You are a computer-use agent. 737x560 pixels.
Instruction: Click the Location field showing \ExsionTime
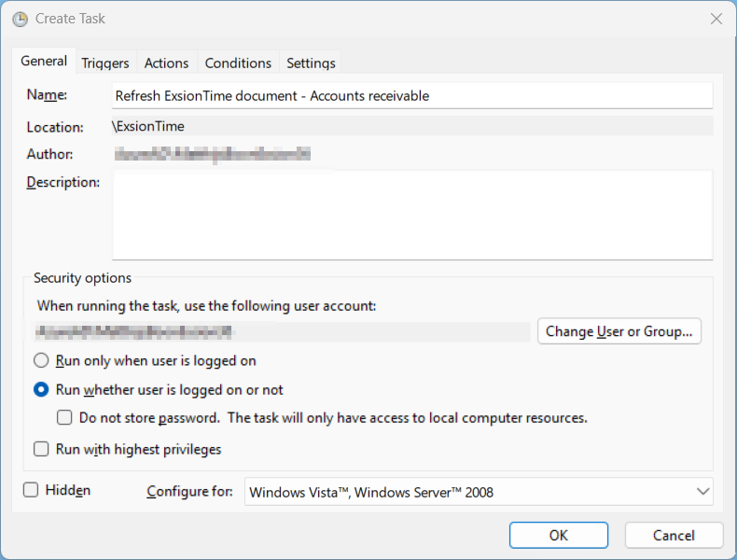pyautogui.click(x=411, y=126)
